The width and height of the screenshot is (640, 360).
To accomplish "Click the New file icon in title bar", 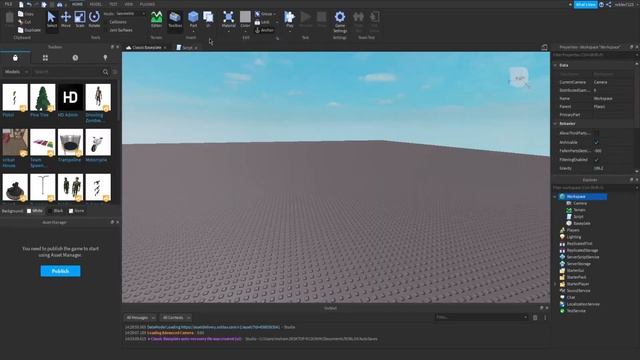I will pyautogui.click(x=21, y=4).
